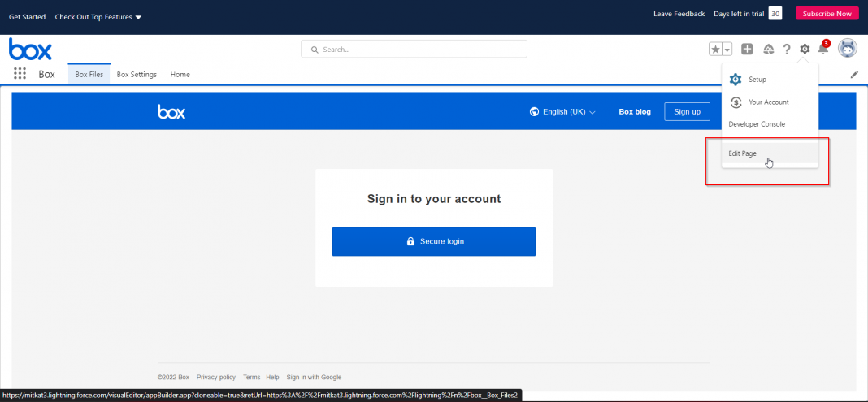Screen dimensions: 868x402
Task: Choose Developer Console menu entry
Action: click(757, 124)
